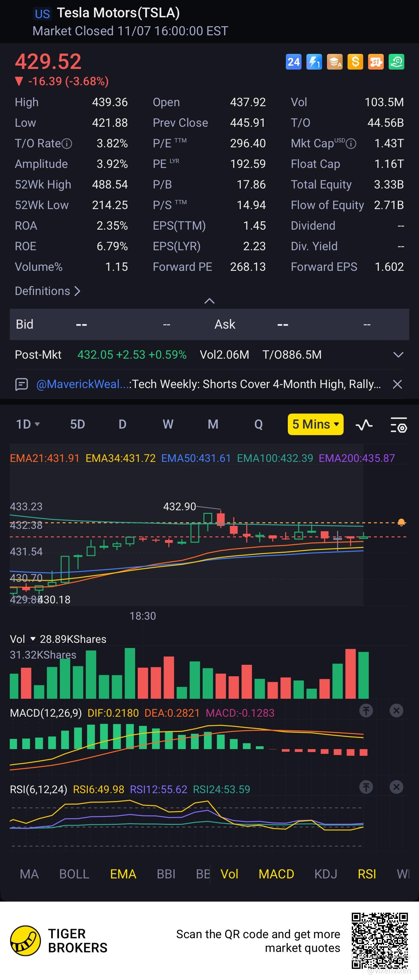Toggle the BBI indicator
The height and width of the screenshot is (980, 419).
point(166,874)
